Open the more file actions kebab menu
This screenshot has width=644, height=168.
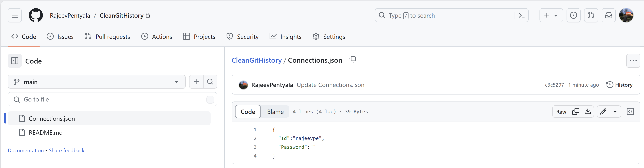pos(633,61)
